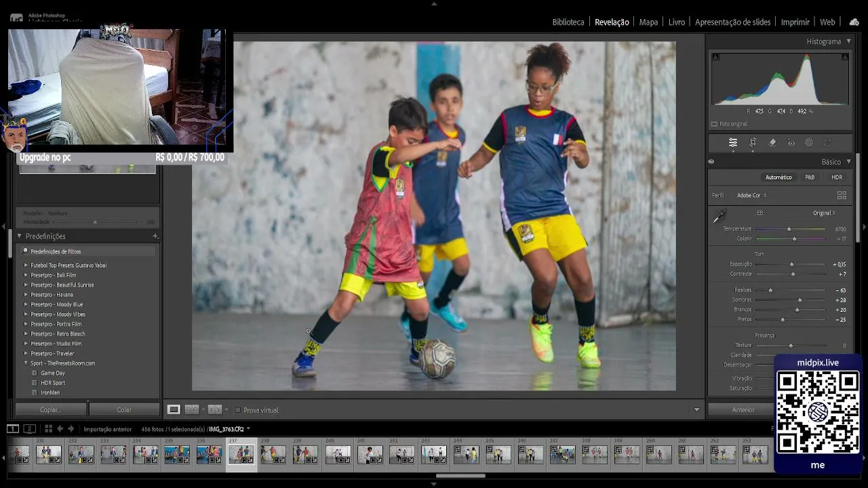Screen dimensions: 868x488
Task: Expand Futebol Top Presets Gustavo Yabai group
Action: (x=26, y=265)
